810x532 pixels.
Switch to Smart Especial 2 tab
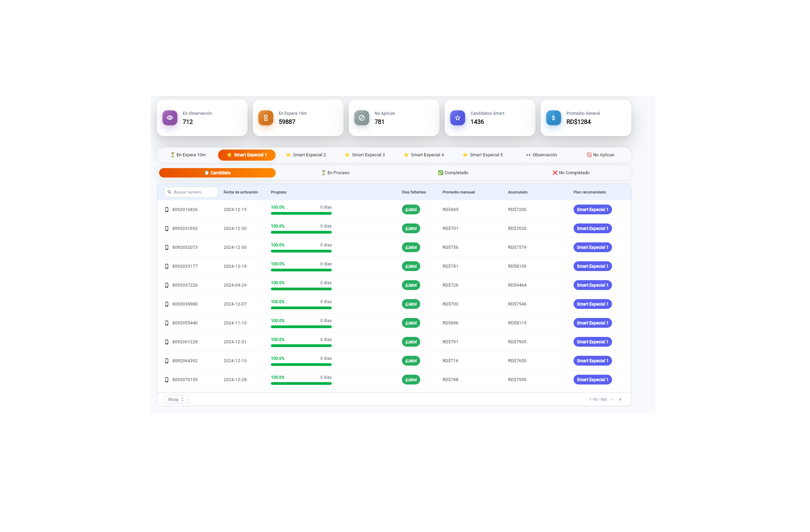point(306,155)
